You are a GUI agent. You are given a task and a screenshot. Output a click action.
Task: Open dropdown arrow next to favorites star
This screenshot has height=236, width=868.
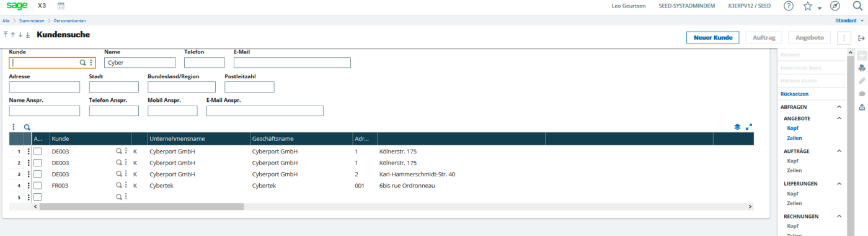[820, 8]
